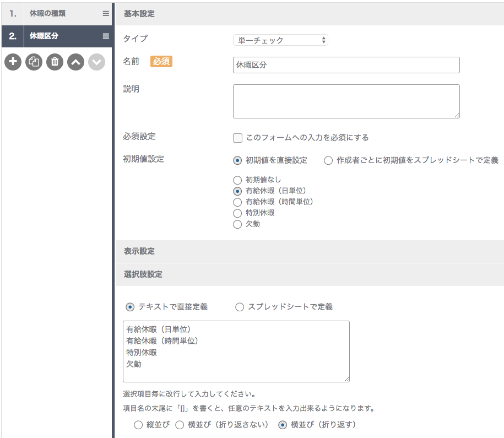Viewport: 504px width, 438px height.
Task: Select 有給休暇（時間単位） default radio
Action: [x=237, y=202]
